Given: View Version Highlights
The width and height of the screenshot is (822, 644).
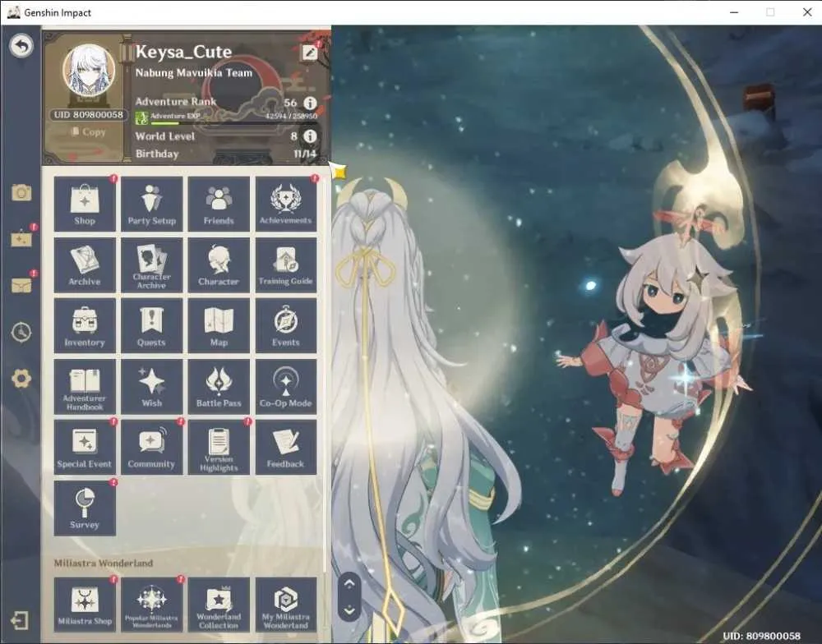Looking at the screenshot, I should coord(219,447).
